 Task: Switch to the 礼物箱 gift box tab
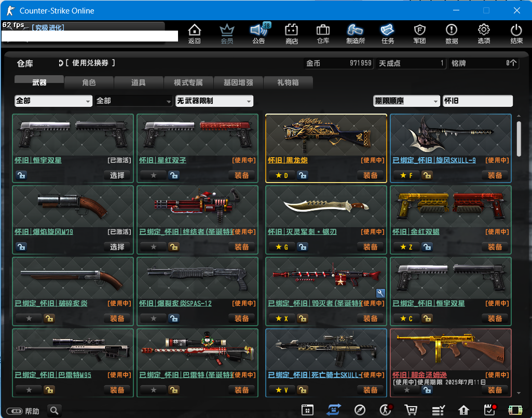pyautogui.click(x=288, y=82)
